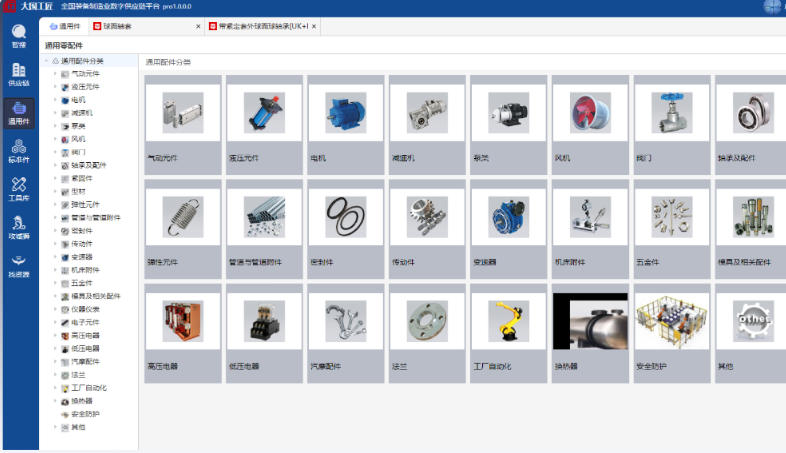Open the 工具库 sidebar icon
The height and width of the screenshot is (453, 786).
(18, 188)
